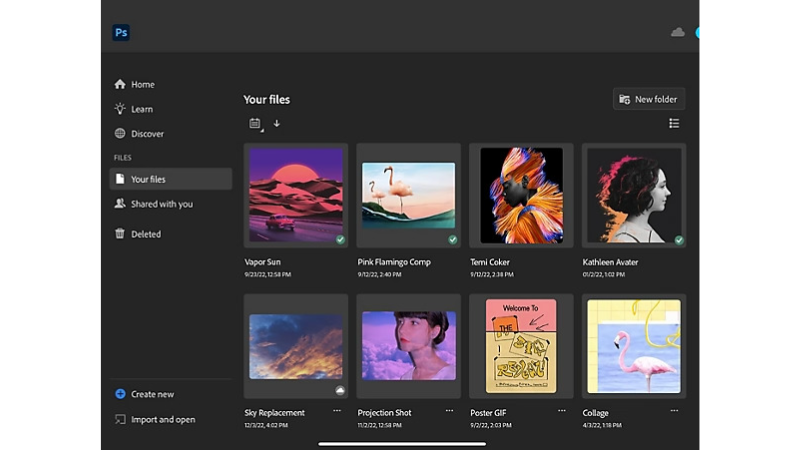Viewport: 800px width, 450px height.
Task: Open more options for Sky Replacement
Action: (337, 410)
